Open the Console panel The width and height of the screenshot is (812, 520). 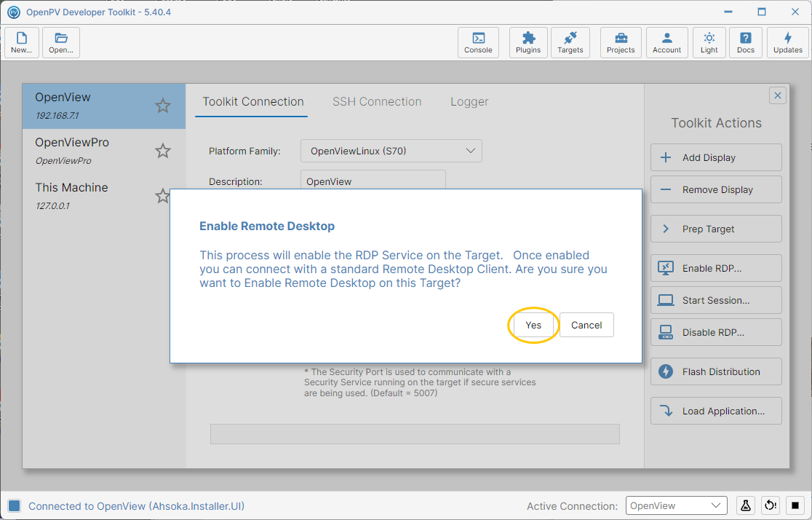click(478, 42)
